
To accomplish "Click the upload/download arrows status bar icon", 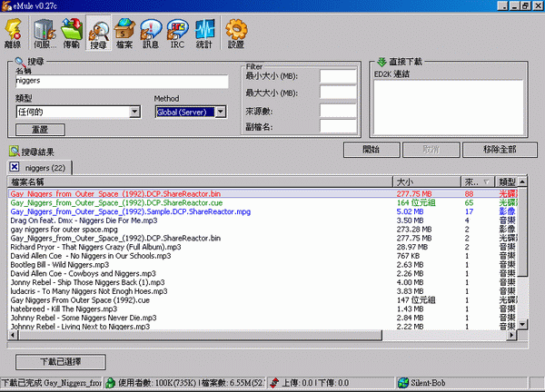I will coord(274,383).
